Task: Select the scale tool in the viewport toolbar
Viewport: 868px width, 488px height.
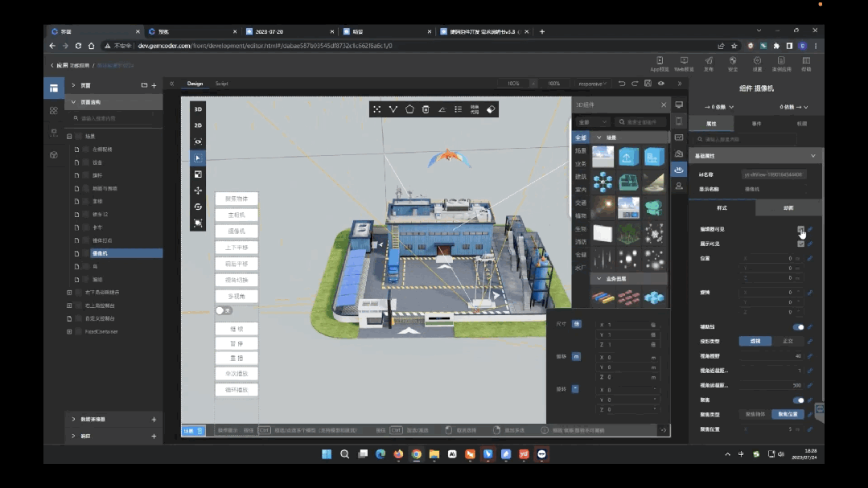Action: pos(198,174)
